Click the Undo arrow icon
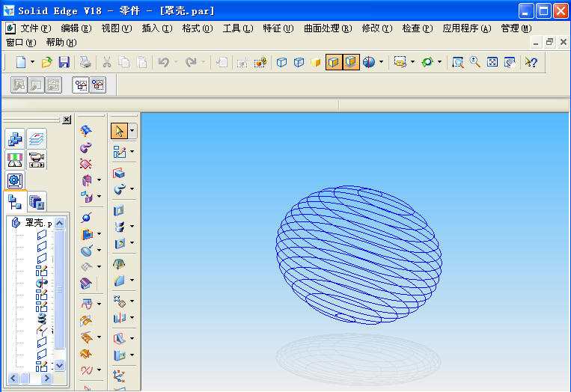The image size is (571, 392). pyautogui.click(x=163, y=62)
